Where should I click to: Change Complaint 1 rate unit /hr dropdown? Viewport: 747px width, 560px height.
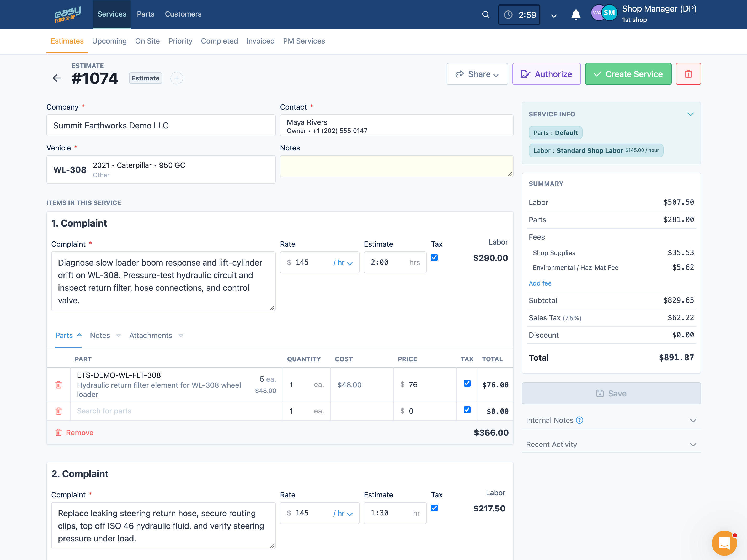343,263
